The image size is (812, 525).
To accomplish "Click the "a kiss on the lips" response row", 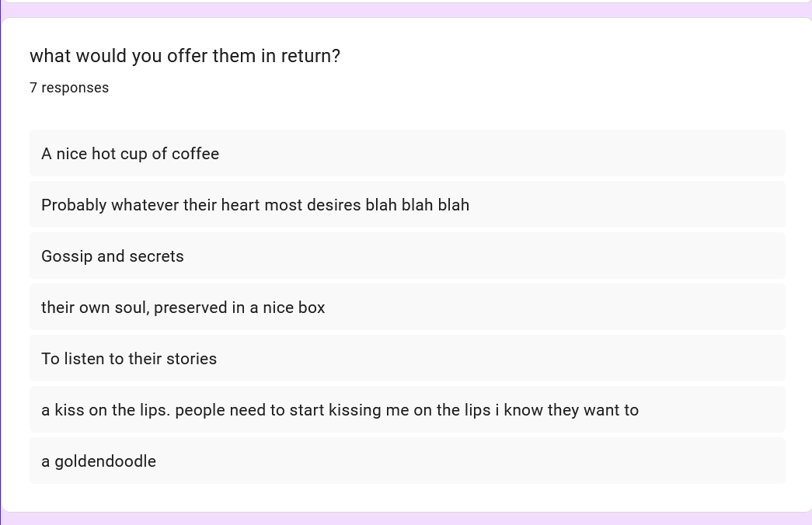I will pyautogui.click(x=407, y=410).
